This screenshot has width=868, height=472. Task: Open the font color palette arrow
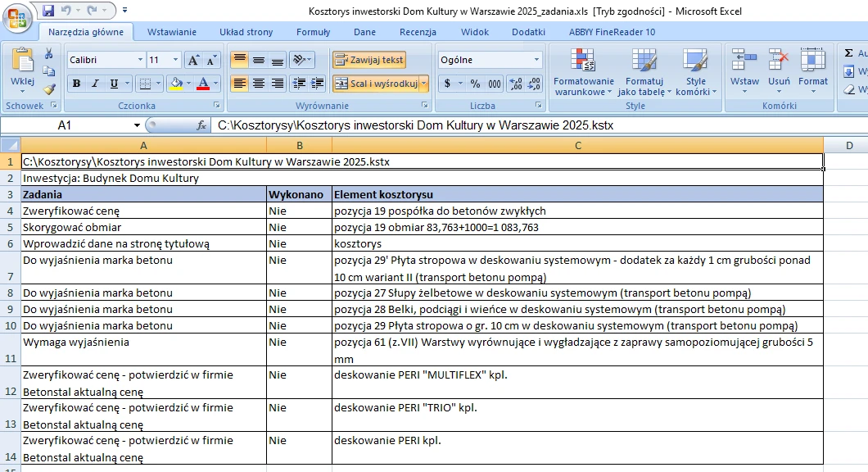coord(216,84)
